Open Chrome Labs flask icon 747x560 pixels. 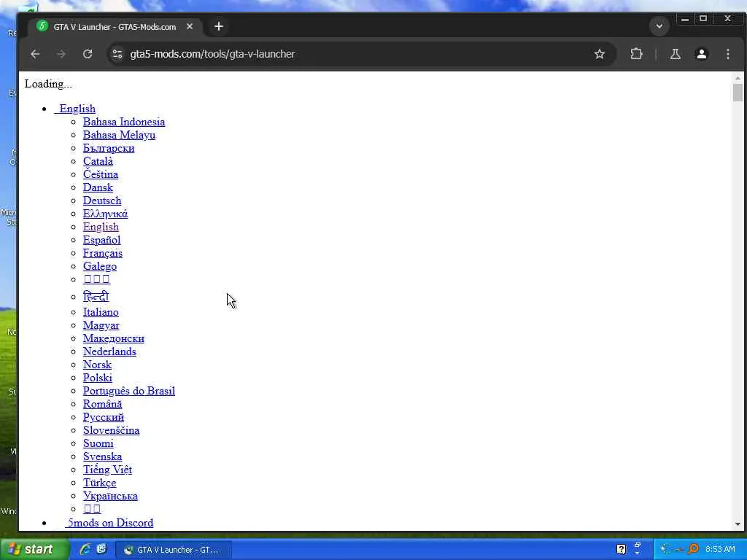675,54
